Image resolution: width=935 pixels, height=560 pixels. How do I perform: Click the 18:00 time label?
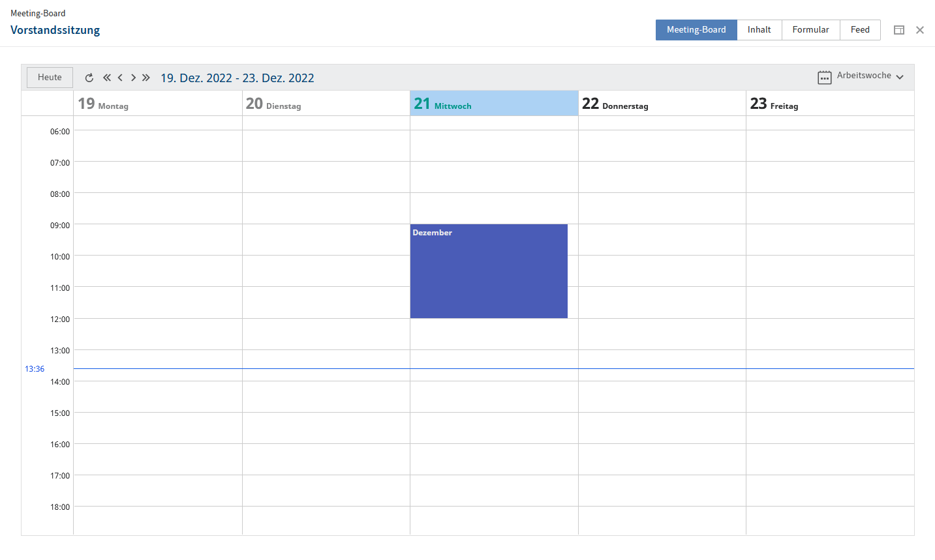pyautogui.click(x=60, y=507)
